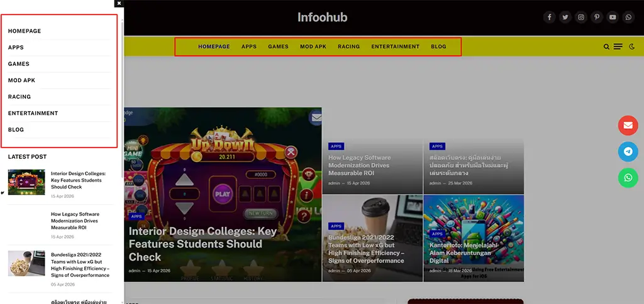The height and width of the screenshot is (304, 644).
Task: Click ENTERTAINMENT in the top navigation bar
Action: [396, 46]
